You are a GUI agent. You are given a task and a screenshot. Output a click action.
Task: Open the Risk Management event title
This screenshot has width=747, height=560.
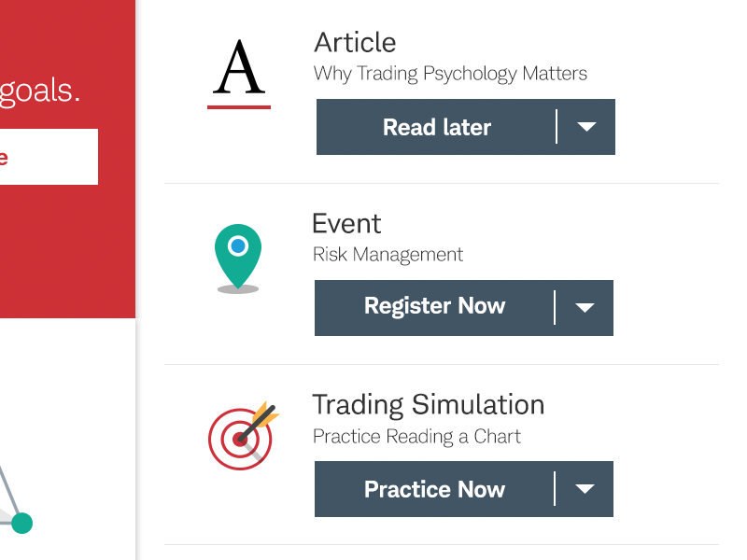point(388,255)
